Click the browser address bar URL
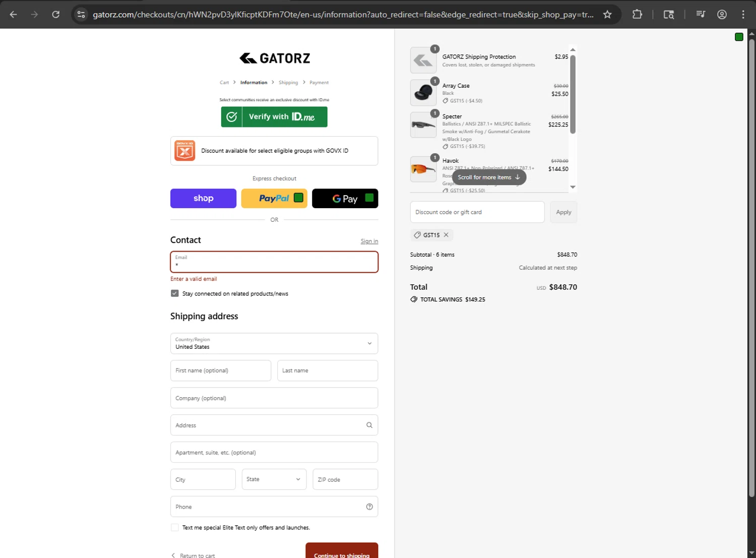The width and height of the screenshot is (756, 558). (343, 15)
